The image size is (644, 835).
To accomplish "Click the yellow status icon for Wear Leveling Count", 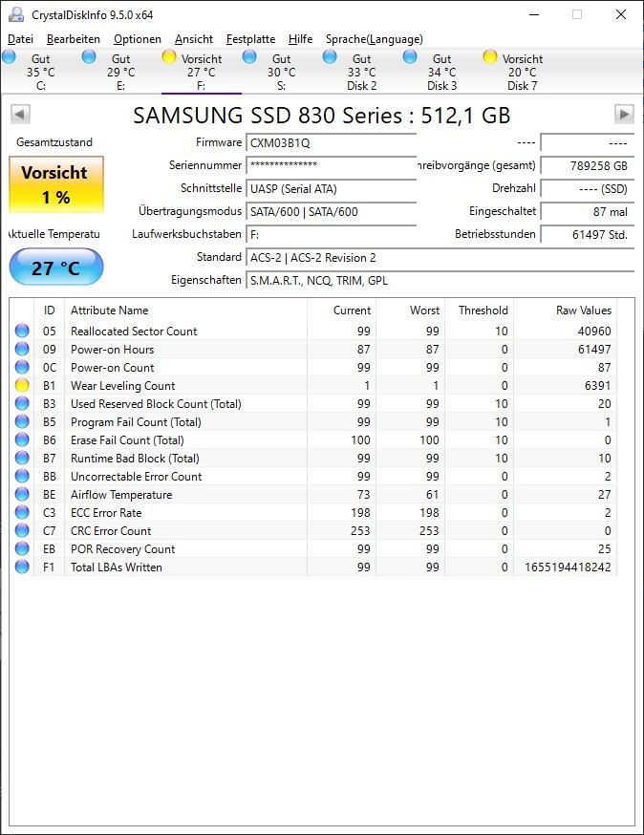I will click(x=22, y=386).
